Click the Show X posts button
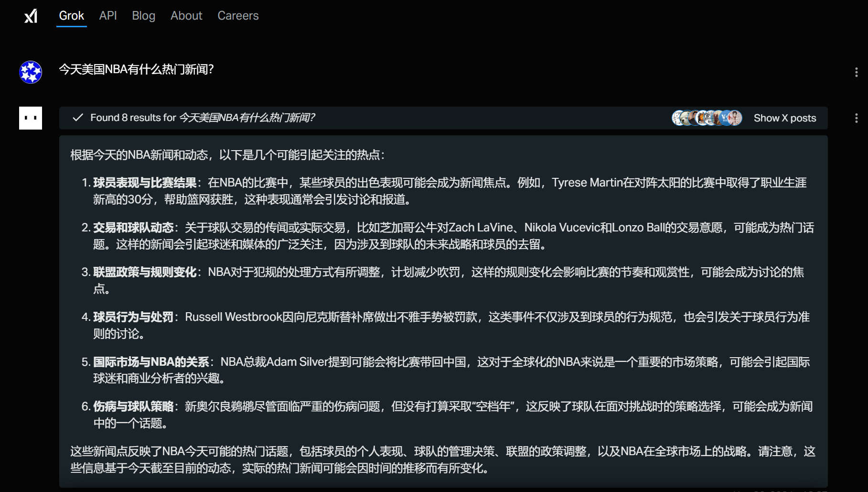The image size is (868, 492). click(x=785, y=118)
